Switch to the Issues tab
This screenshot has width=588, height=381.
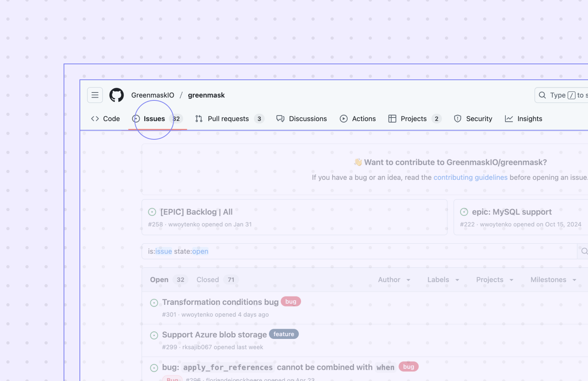click(x=157, y=119)
